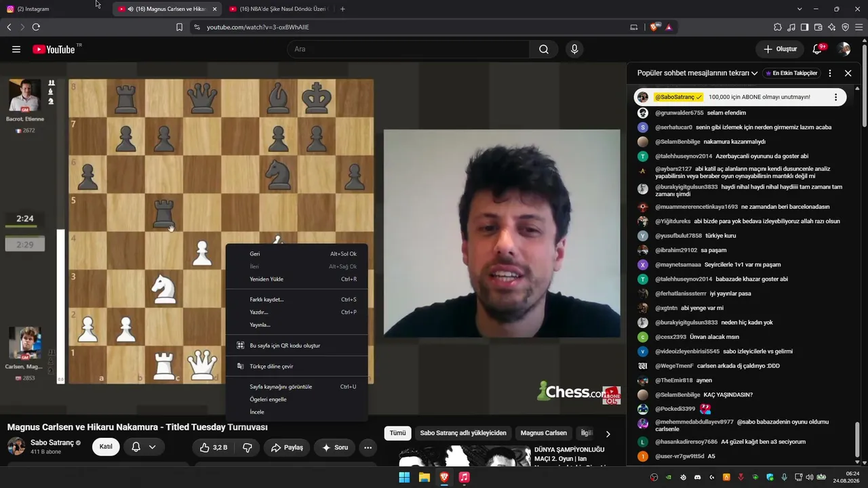Open the browser tab search chevron

800,9
